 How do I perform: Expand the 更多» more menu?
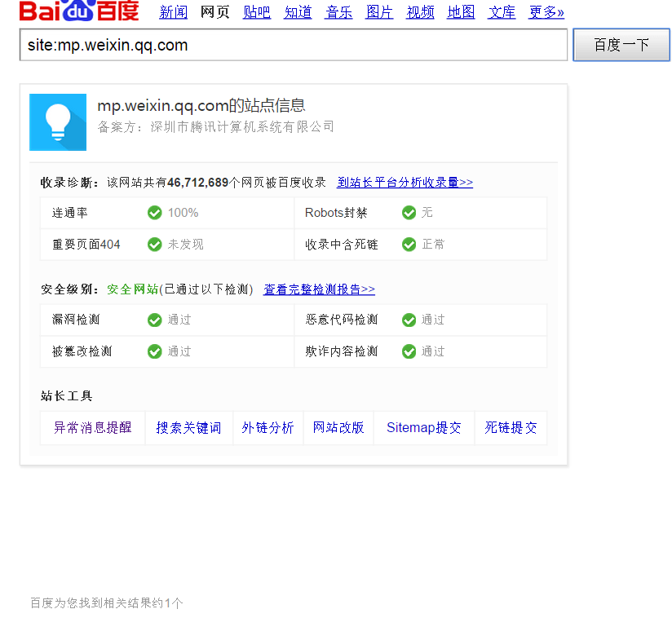pos(546,12)
